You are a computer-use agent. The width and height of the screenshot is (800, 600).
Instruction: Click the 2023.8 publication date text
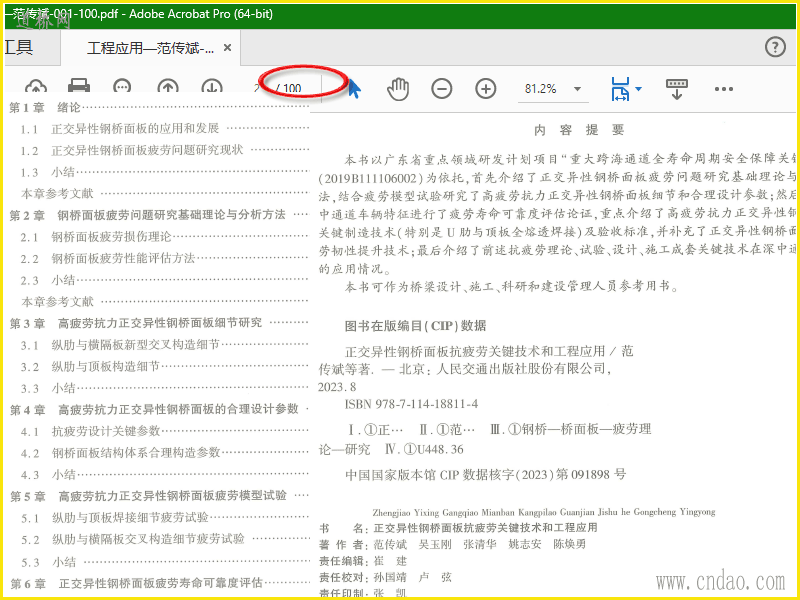click(337, 387)
